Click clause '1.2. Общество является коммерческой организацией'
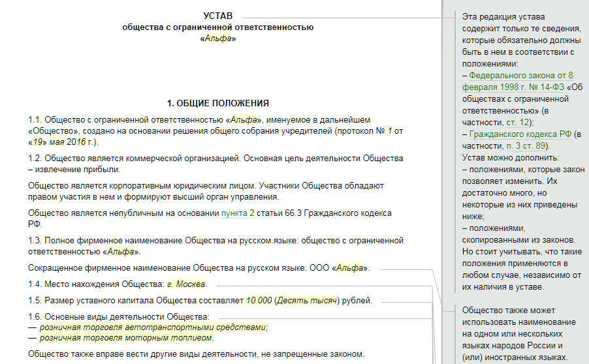Viewport: 589px width, 364px height. [x=215, y=164]
